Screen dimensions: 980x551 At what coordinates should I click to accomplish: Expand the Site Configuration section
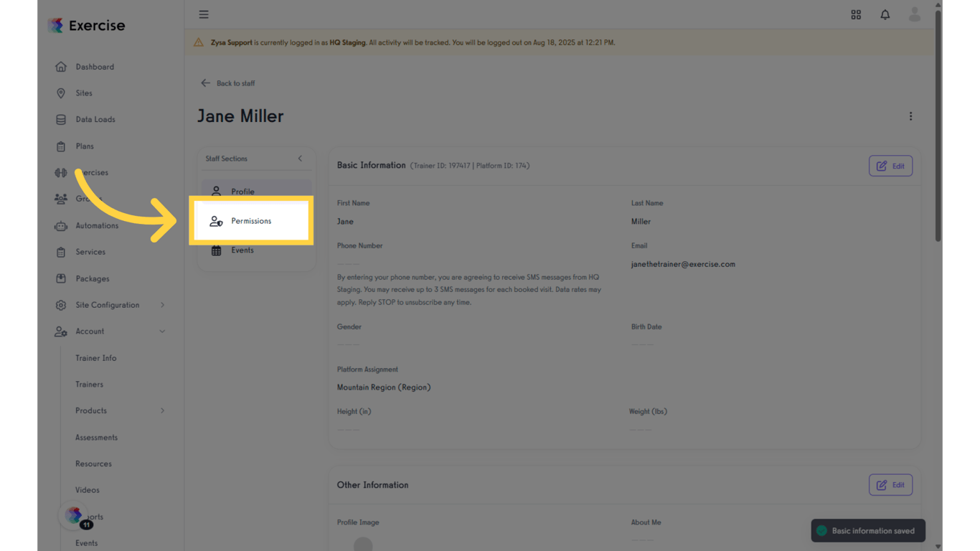163,305
